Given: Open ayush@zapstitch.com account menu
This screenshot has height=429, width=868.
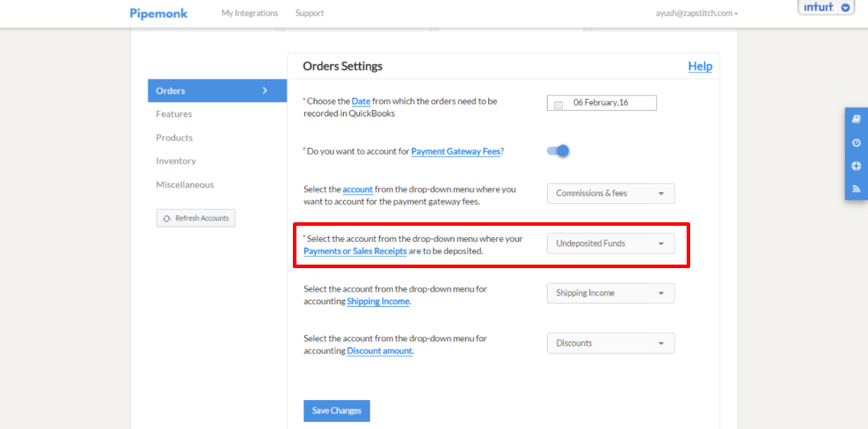Looking at the screenshot, I should (697, 13).
